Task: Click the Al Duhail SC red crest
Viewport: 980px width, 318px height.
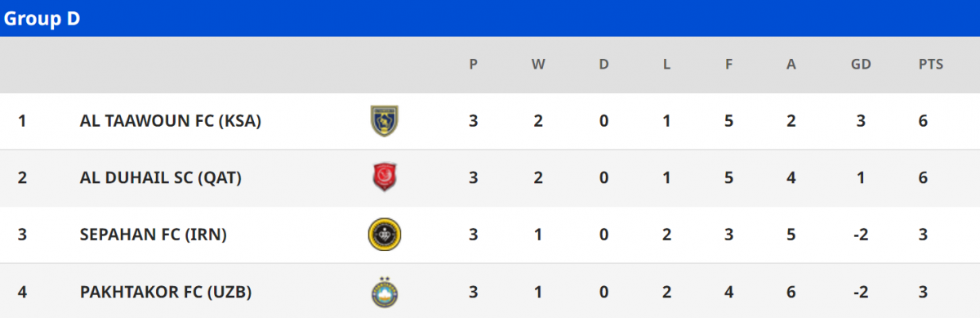Action: click(x=385, y=177)
